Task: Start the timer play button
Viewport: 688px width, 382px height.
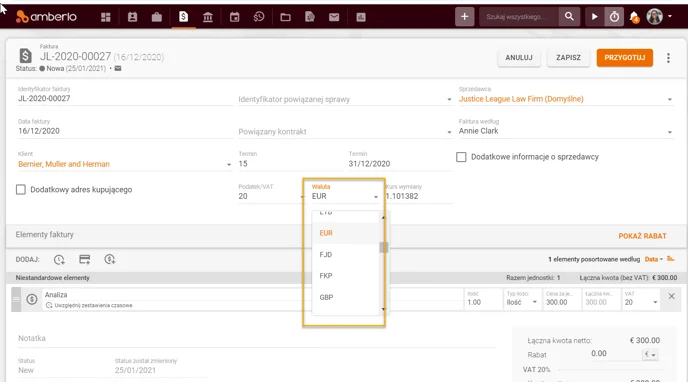Action: pyautogui.click(x=595, y=17)
